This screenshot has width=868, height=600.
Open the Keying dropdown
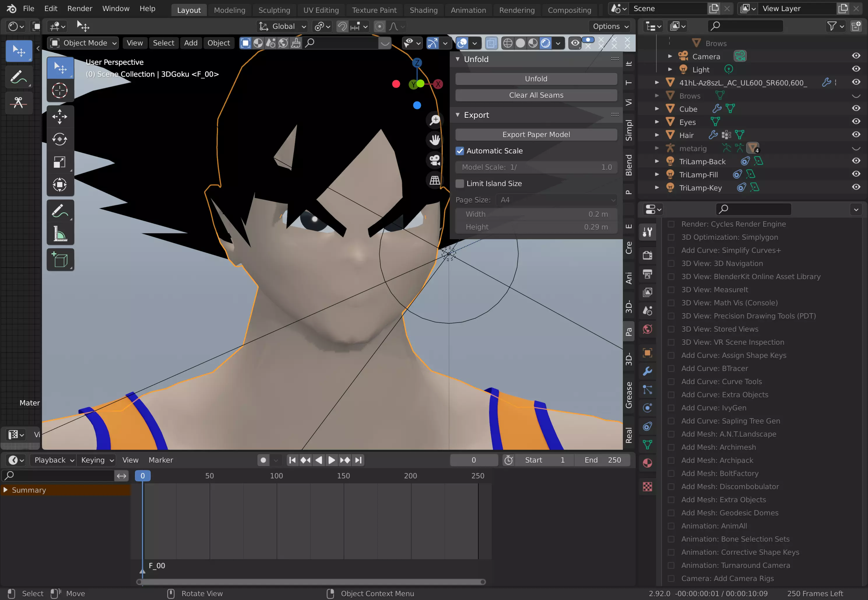pos(97,460)
